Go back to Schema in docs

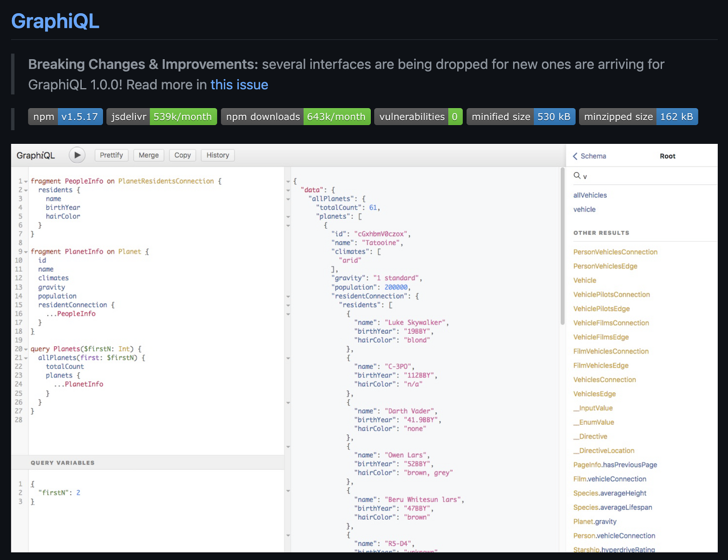pyautogui.click(x=589, y=156)
